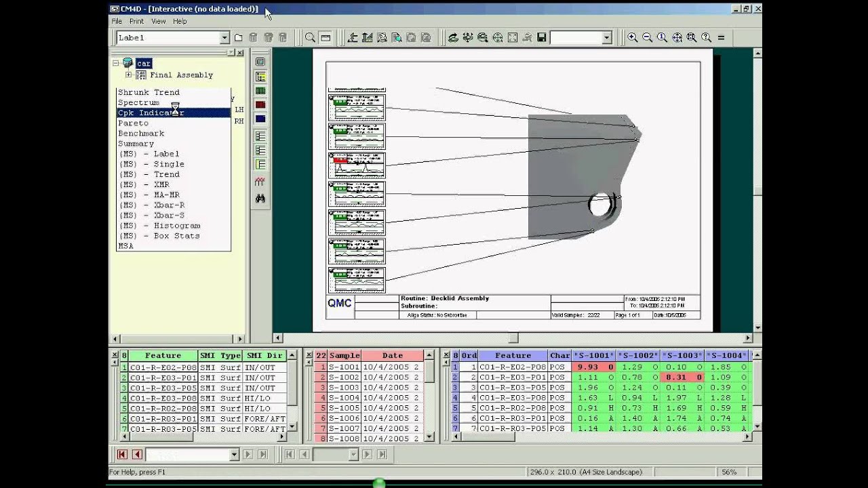868x488 pixels.
Task: Expand the Final Assembly tree node
Action: 129,75
